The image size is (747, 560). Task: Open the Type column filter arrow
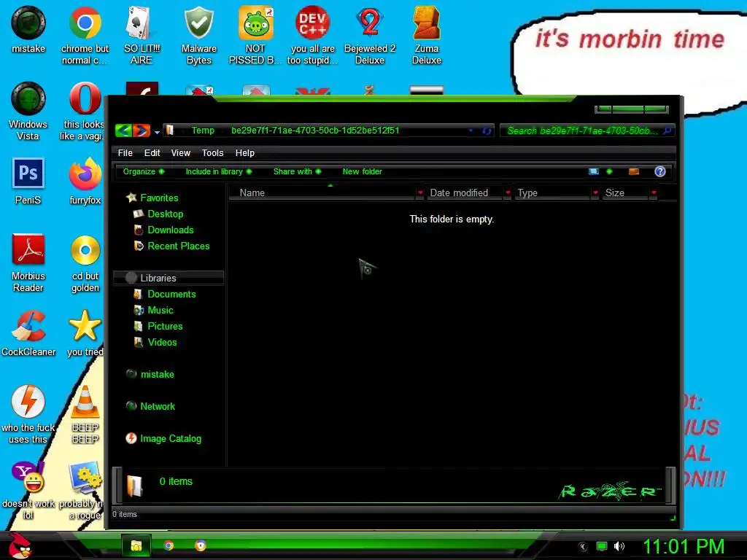click(x=595, y=192)
